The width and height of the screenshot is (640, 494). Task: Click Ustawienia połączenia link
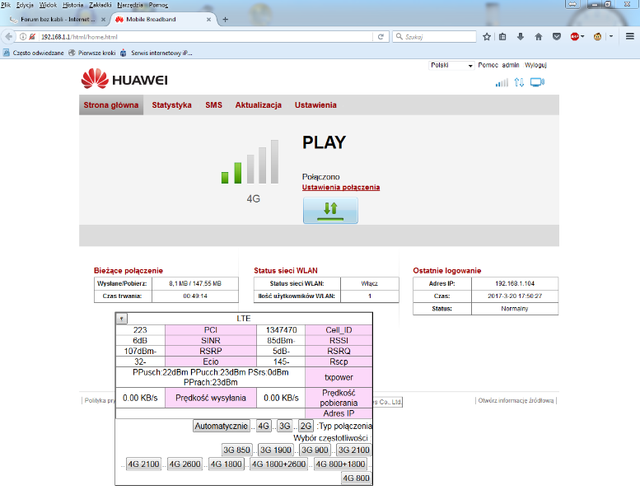(341, 187)
